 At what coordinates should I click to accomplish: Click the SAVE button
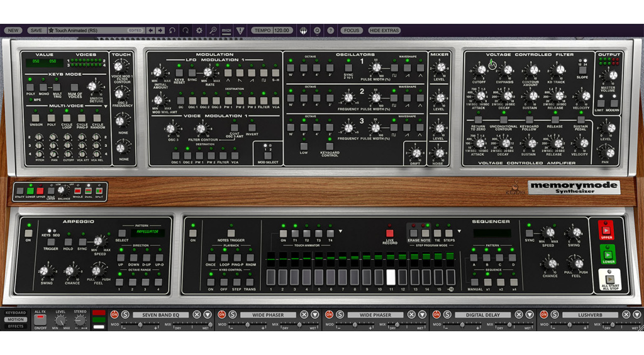[x=36, y=30]
